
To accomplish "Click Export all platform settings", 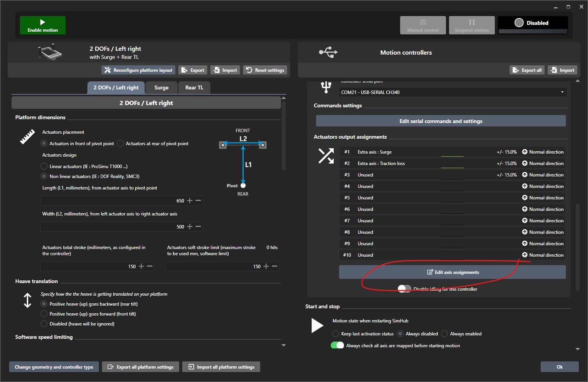I will (x=141, y=367).
